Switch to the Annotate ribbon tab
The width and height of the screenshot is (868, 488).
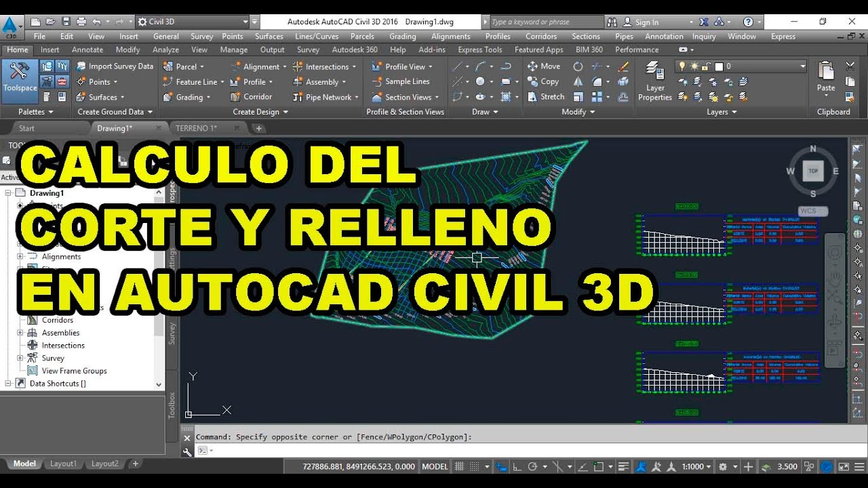click(87, 49)
